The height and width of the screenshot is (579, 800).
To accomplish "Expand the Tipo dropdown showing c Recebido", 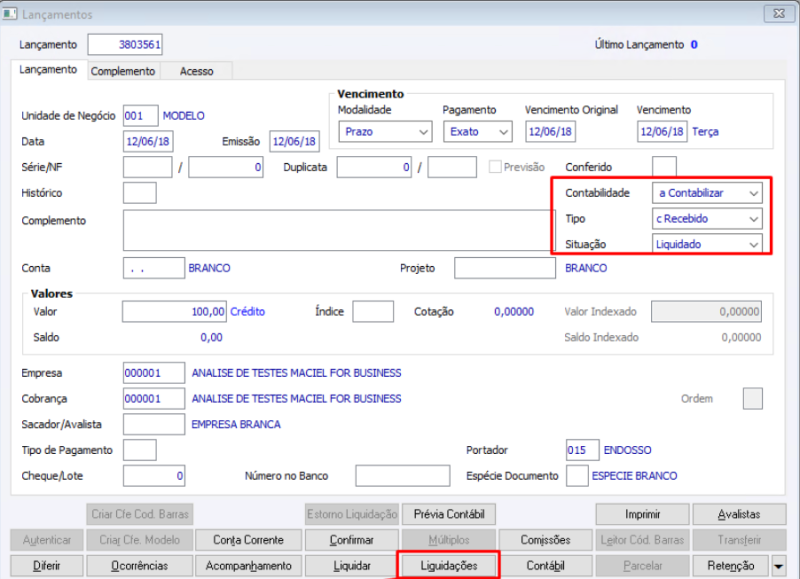I will point(707,219).
